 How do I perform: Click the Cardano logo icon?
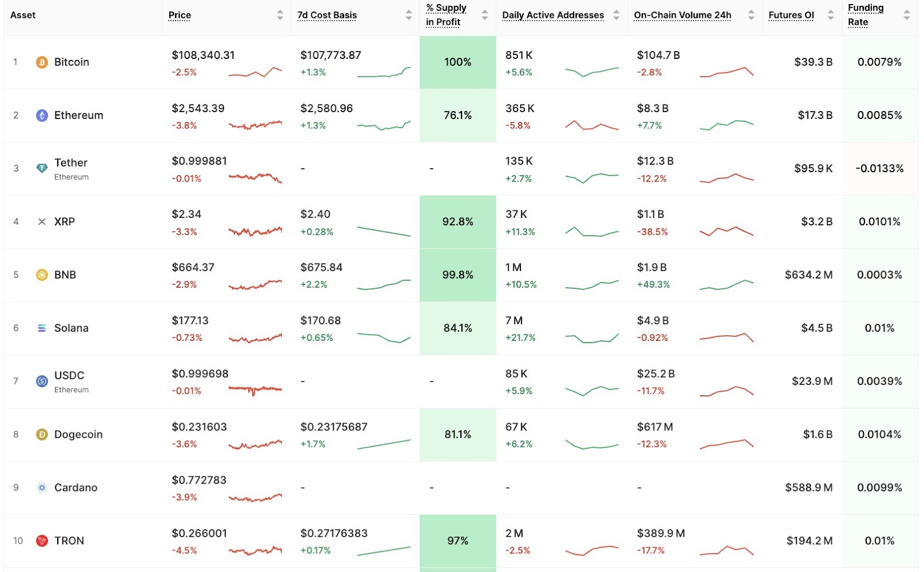42,488
